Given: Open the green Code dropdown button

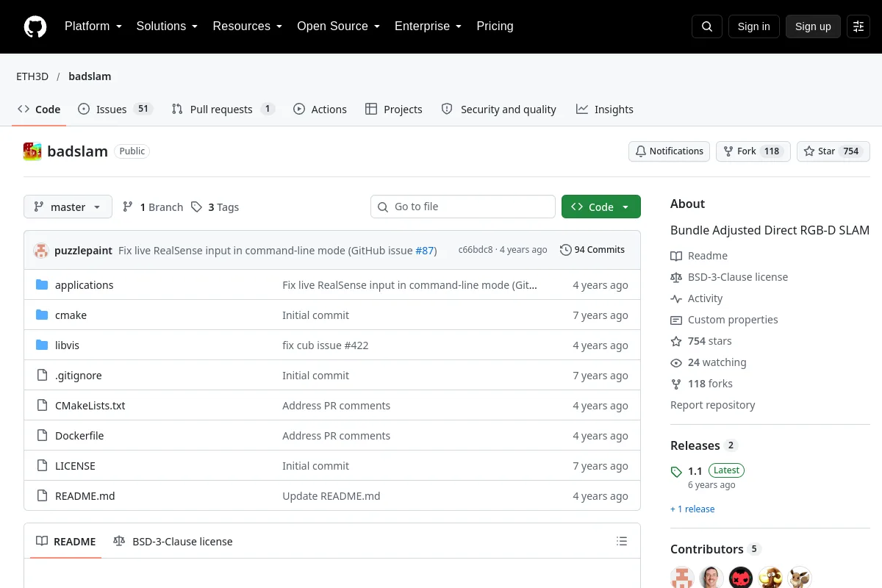Looking at the screenshot, I should (601, 207).
